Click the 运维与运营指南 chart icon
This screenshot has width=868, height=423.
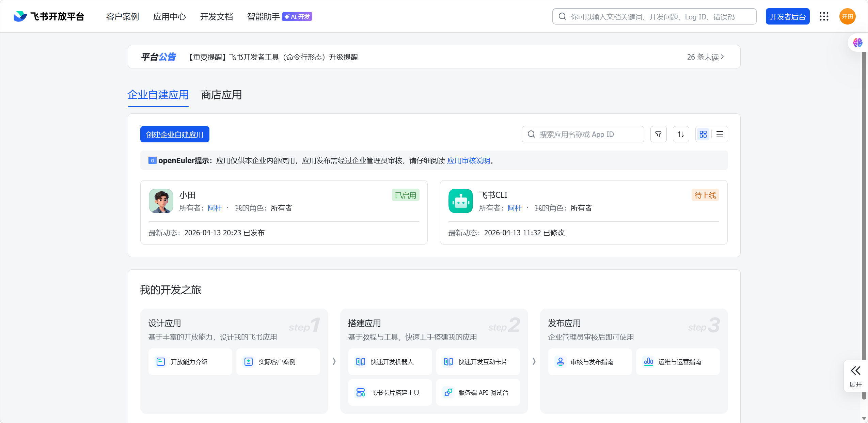[648, 362]
